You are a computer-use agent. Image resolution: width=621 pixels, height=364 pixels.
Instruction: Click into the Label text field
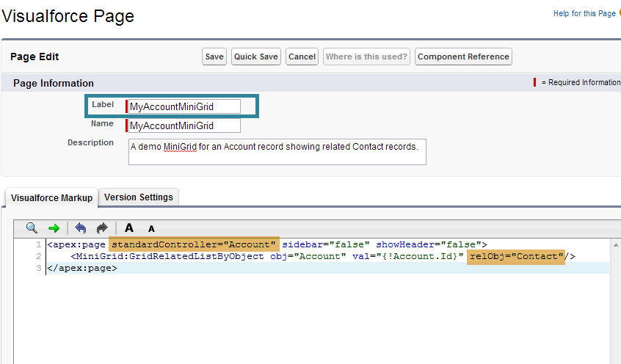184,106
